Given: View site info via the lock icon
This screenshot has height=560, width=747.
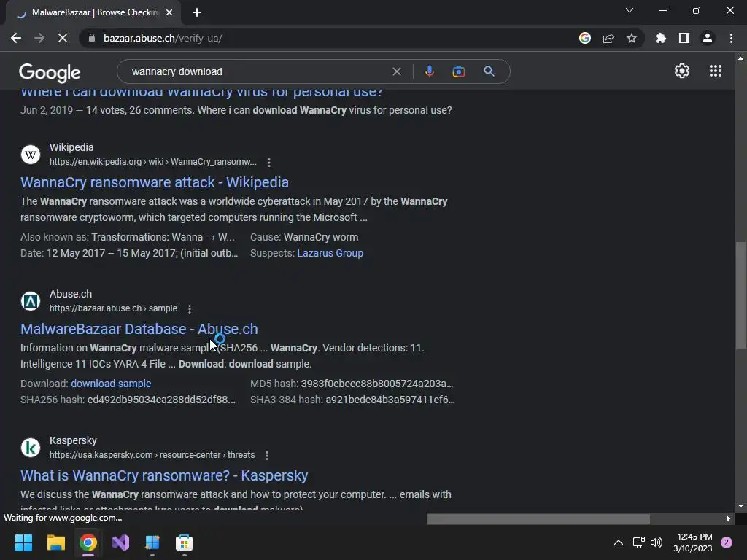Looking at the screenshot, I should coord(92,38).
